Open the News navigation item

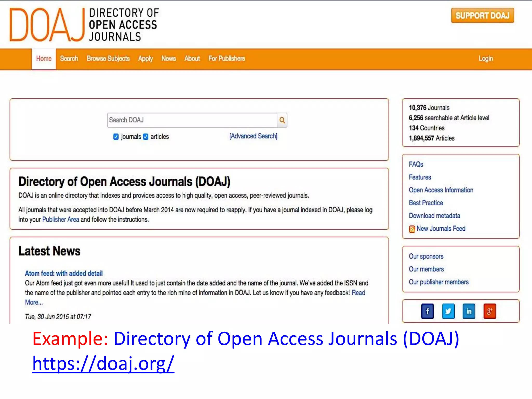[x=169, y=59]
